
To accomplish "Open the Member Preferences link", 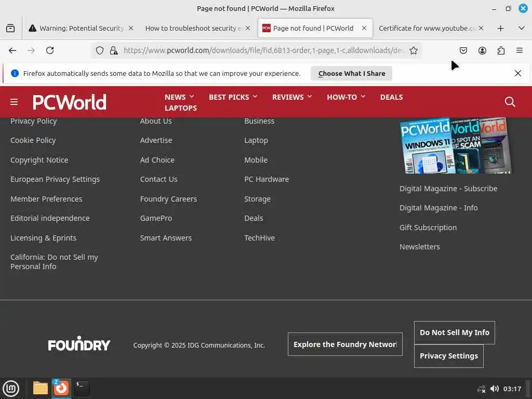I will coord(46,199).
